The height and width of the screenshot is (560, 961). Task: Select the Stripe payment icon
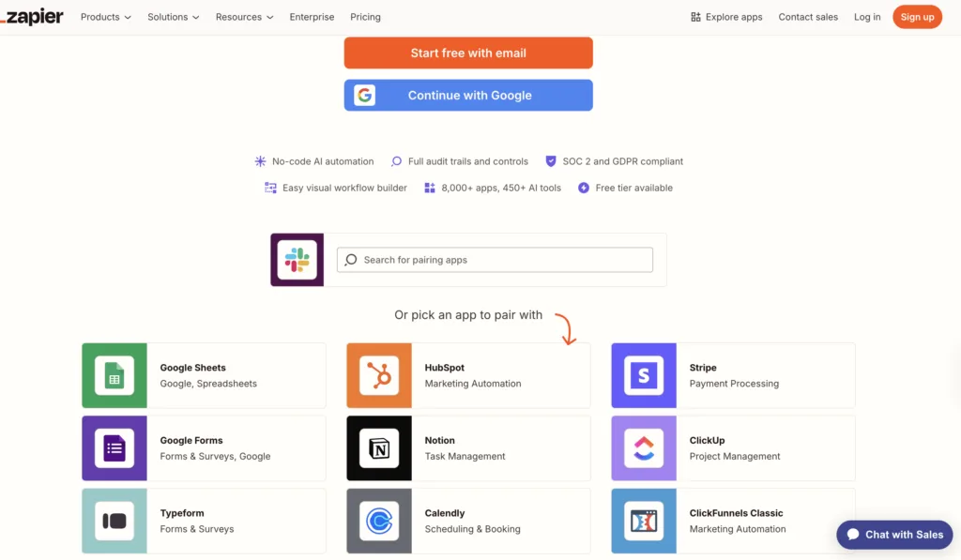[644, 375]
